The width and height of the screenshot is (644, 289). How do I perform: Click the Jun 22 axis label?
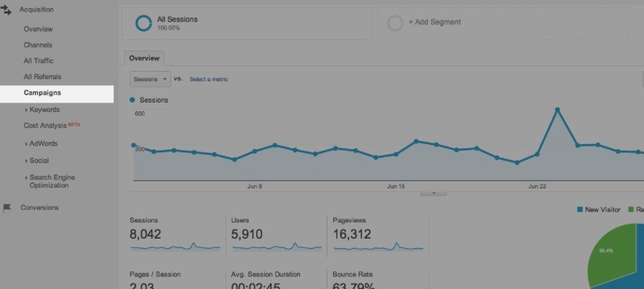(537, 186)
